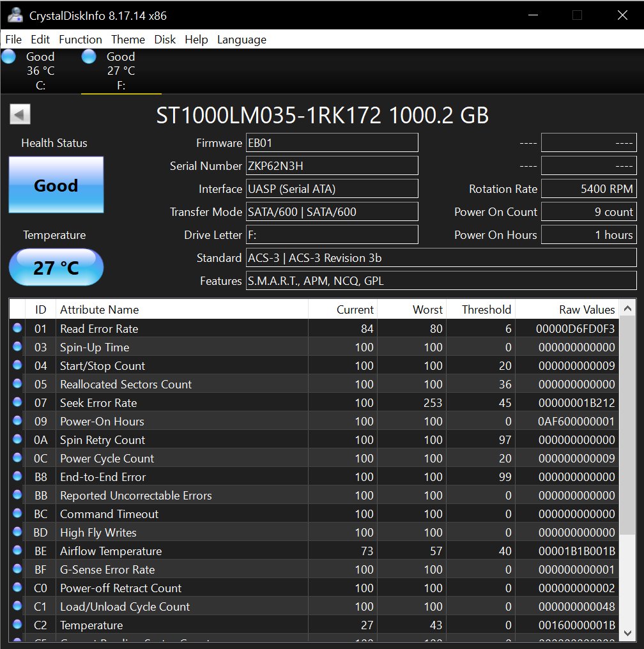Screen dimensions: 644x649
Task: Open the File menu
Action: [13, 40]
